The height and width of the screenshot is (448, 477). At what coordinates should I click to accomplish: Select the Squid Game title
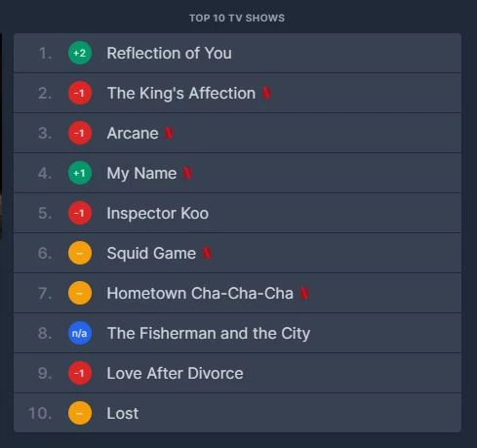[x=151, y=253]
